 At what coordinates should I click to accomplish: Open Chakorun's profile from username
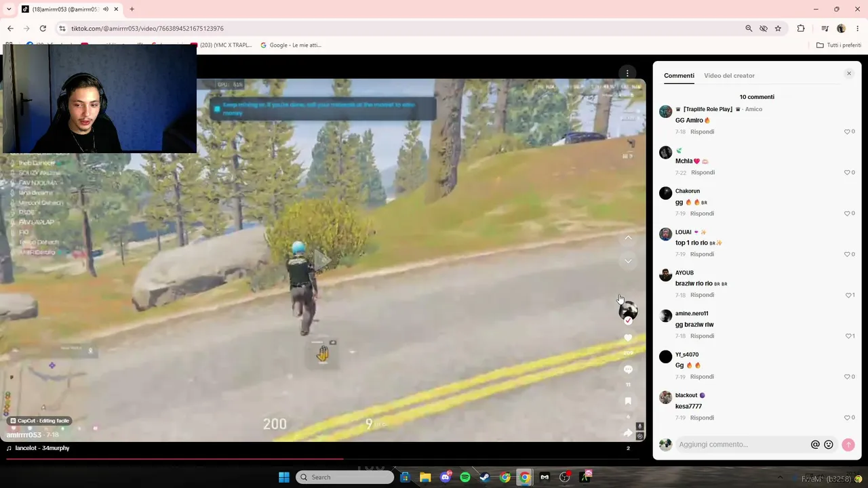coord(688,191)
